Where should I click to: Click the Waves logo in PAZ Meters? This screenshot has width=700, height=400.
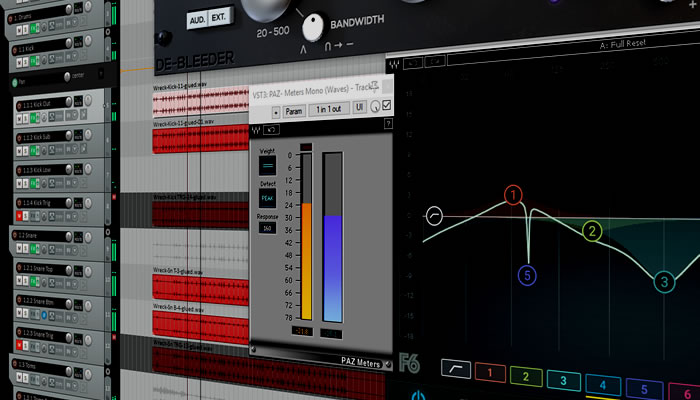pos(256,130)
